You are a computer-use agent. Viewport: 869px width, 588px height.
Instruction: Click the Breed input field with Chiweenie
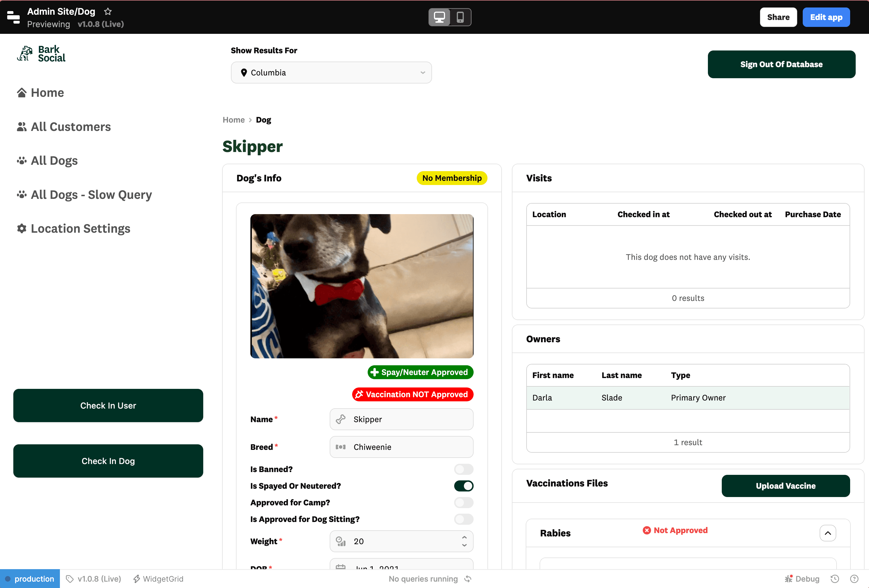(x=402, y=447)
